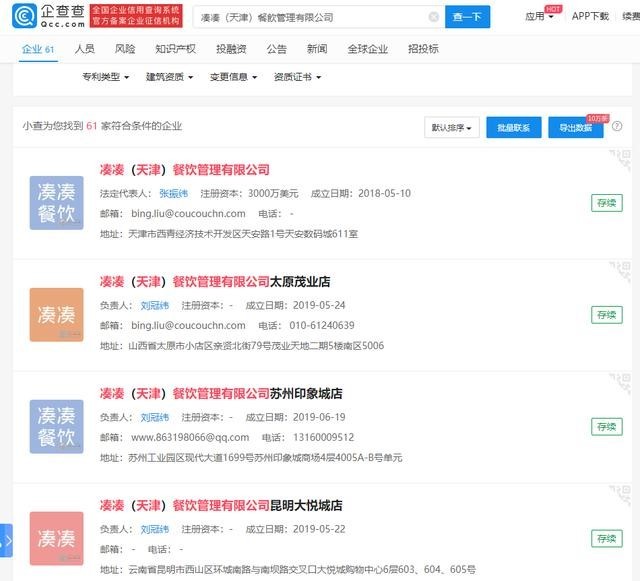Click 成立日期 2018-05-10 text

361,194
